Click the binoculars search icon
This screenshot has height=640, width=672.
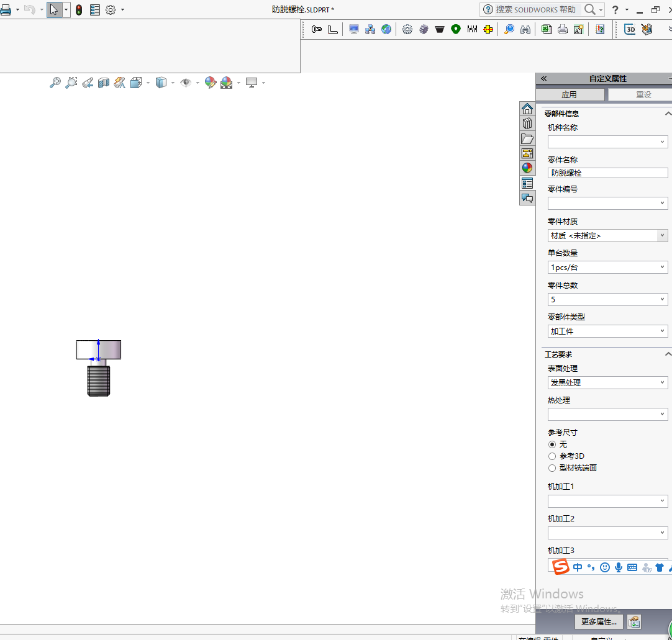525,29
